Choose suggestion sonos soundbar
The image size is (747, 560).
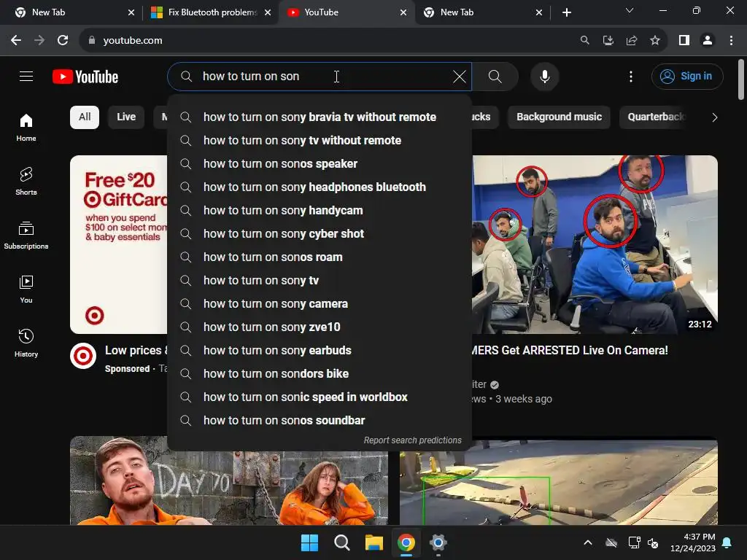coord(320,421)
